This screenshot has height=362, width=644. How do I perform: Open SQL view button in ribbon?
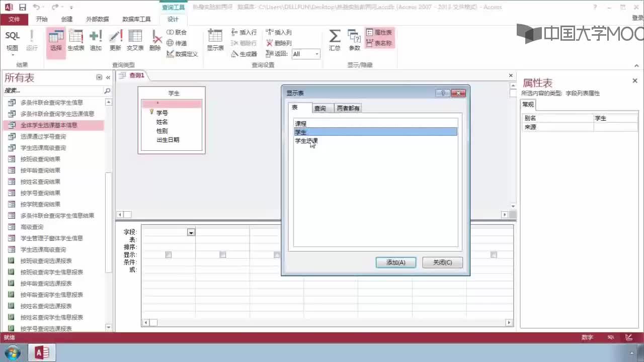(x=12, y=40)
